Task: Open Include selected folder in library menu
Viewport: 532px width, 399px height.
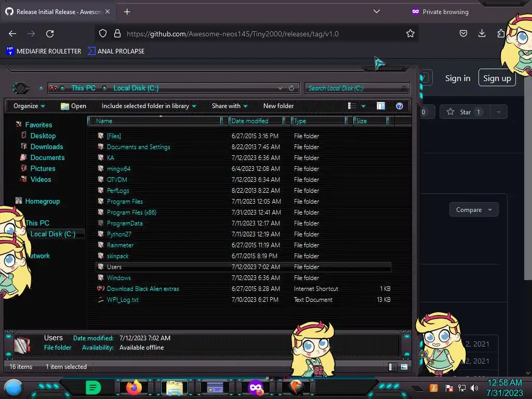Action: click(x=149, y=106)
